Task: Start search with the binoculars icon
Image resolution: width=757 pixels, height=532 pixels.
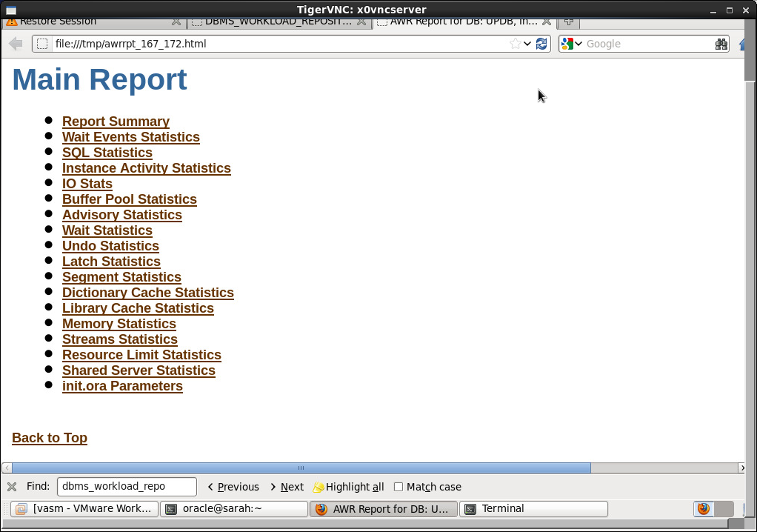Action: tap(721, 44)
